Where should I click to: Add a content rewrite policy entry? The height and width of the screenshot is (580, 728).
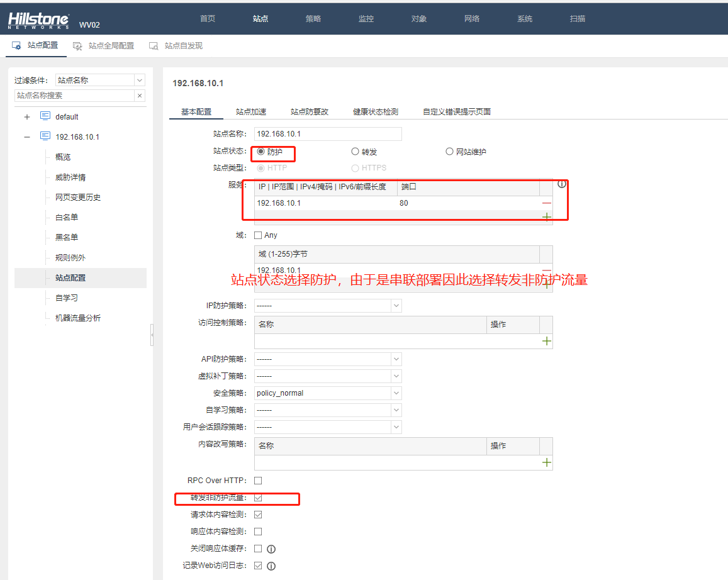pyautogui.click(x=546, y=462)
